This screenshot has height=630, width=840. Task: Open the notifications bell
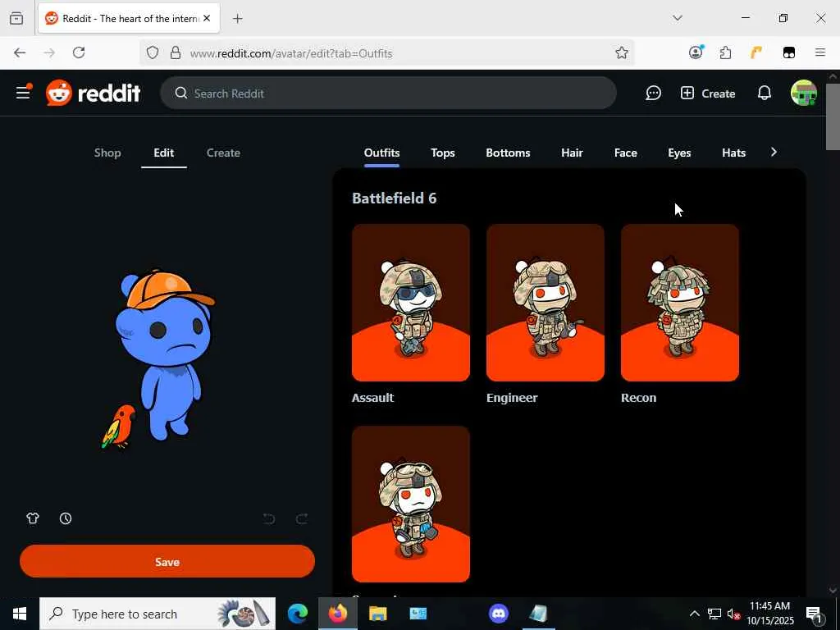(x=765, y=94)
